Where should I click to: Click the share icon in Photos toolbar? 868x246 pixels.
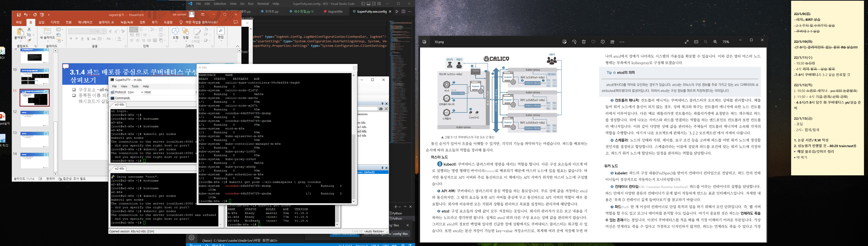click(612, 42)
